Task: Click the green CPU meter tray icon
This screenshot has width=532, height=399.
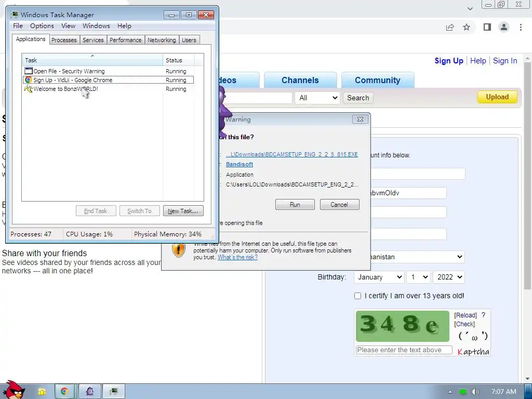Action: pyautogui.click(x=463, y=392)
